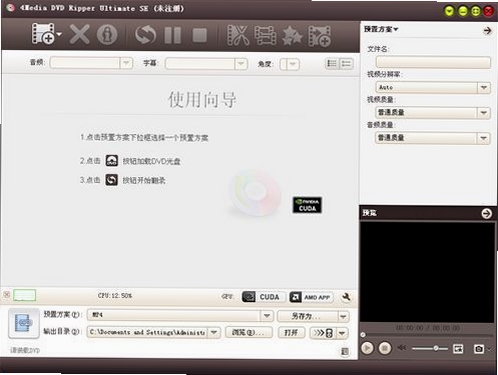Click the pause toolbar button

click(x=173, y=35)
